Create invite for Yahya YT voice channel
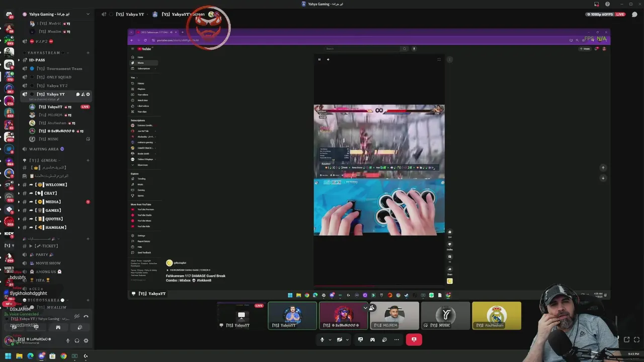Image resolution: width=644 pixels, height=362 pixels. (83, 94)
